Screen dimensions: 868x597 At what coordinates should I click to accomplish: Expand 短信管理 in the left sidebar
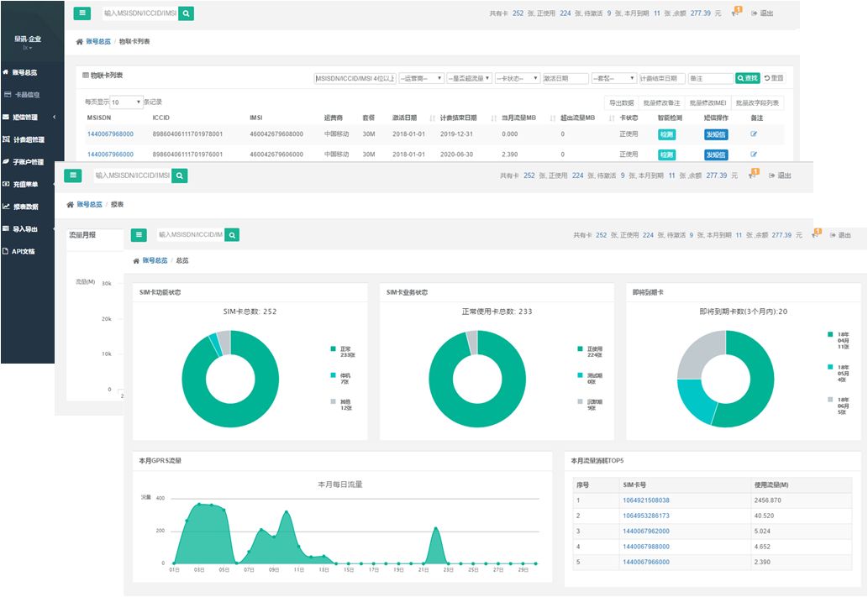click(x=25, y=118)
